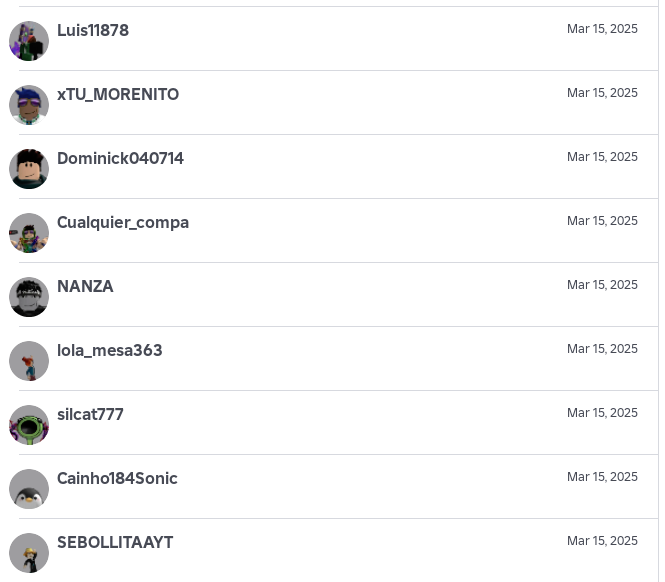
Task: Select the lola_mesa363 username
Action: pos(109,351)
